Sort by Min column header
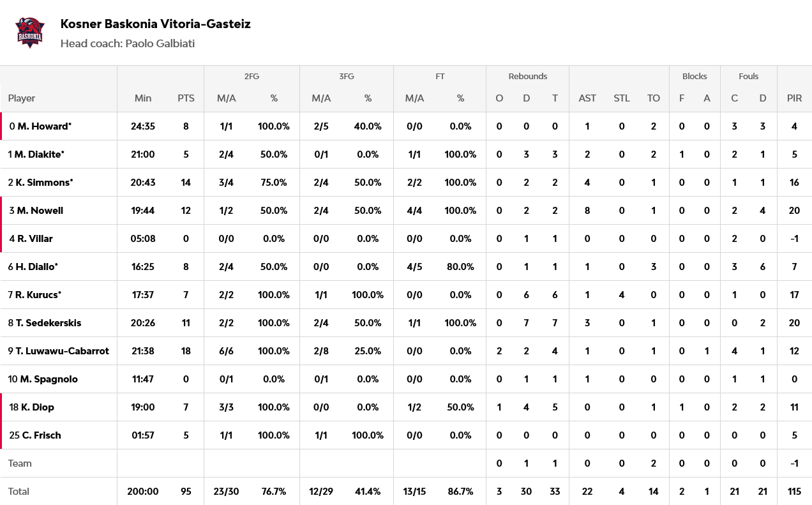Screen dimensions: 812x505 [x=143, y=98]
